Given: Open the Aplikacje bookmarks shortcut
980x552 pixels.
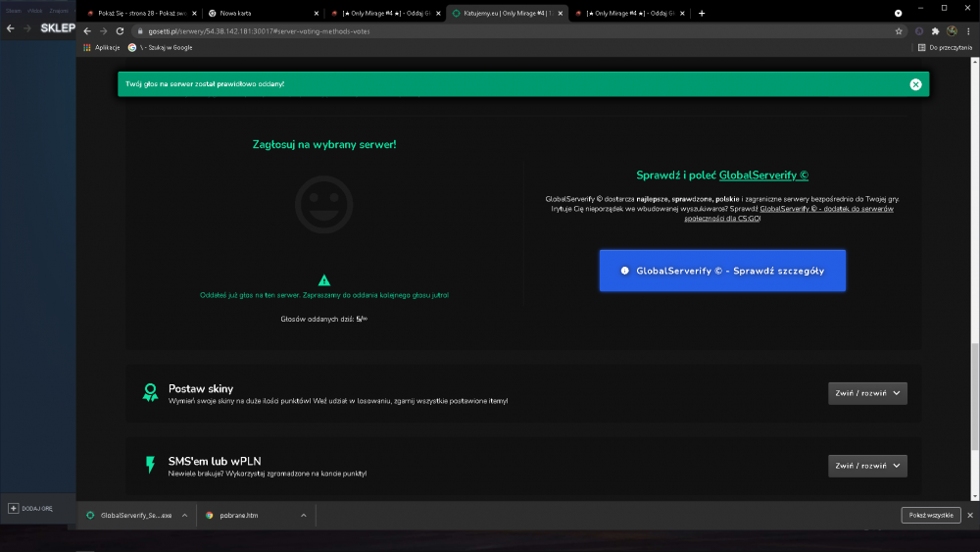Looking at the screenshot, I should pos(101,47).
